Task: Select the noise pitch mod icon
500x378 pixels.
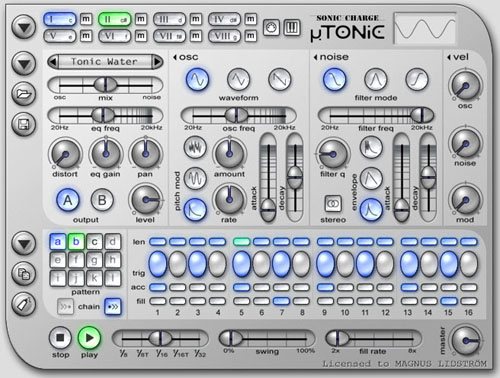Action: coord(195,147)
